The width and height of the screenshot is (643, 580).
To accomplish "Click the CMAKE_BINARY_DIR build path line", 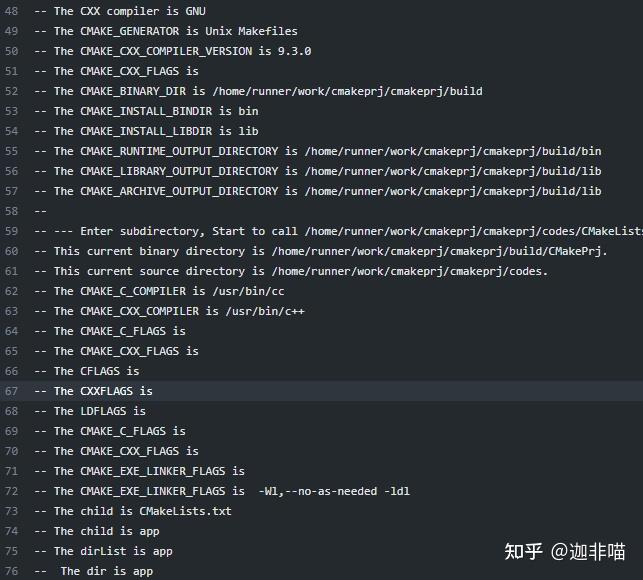I will (x=258, y=91).
